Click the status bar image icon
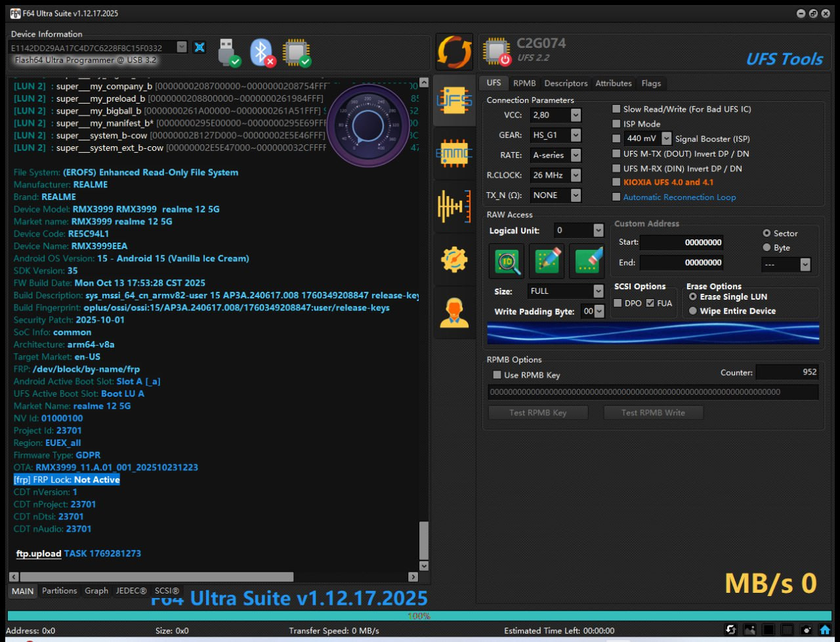 tap(749, 630)
